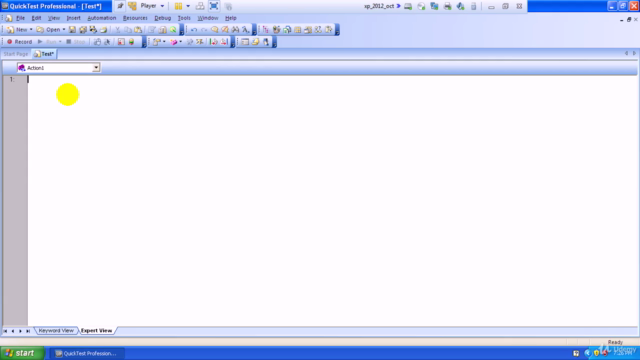Viewport: 640px width, 360px height.
Task: Click the Stop button
Action: [76, 42]
